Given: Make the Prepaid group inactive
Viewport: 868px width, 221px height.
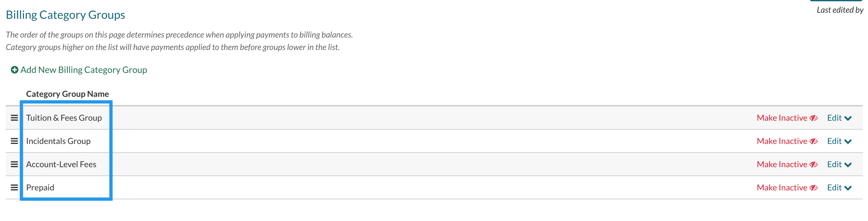Looking at the screenshot, I should (787, 188).
